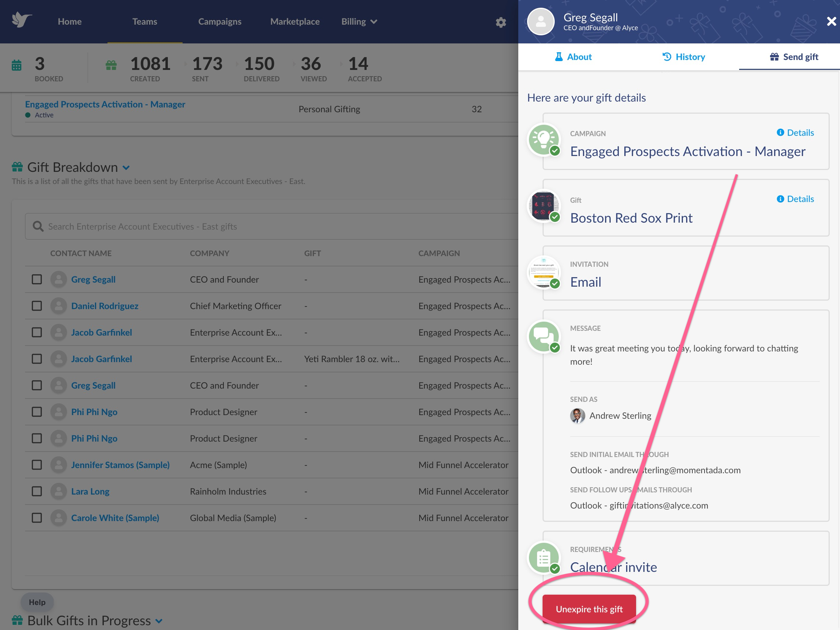Open the Campaigns menu

(219, 22)
